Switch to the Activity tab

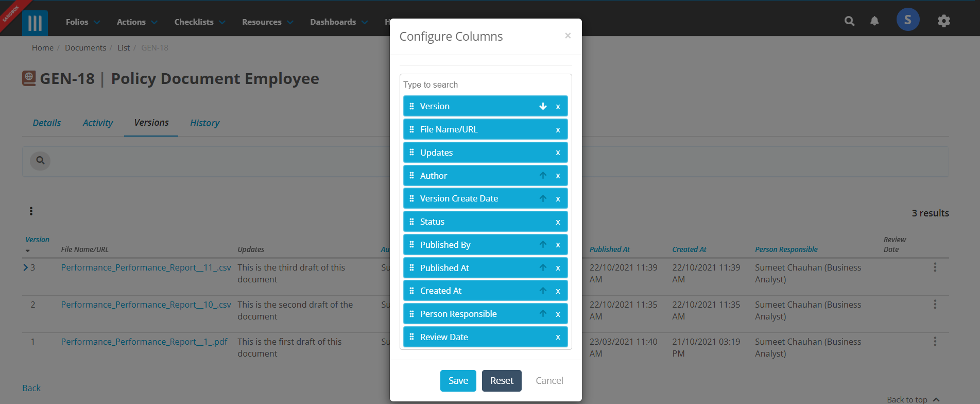click(97, 123)
